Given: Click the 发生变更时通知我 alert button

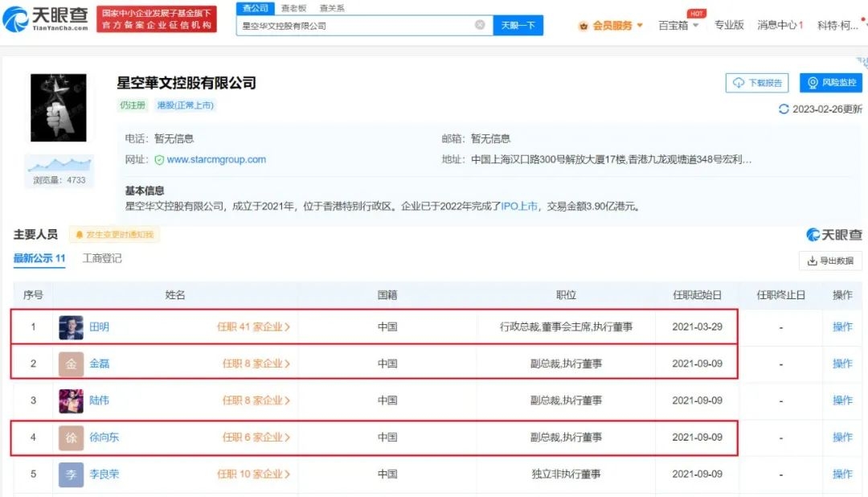Looking at the screenshot, I should coord(115,234).
